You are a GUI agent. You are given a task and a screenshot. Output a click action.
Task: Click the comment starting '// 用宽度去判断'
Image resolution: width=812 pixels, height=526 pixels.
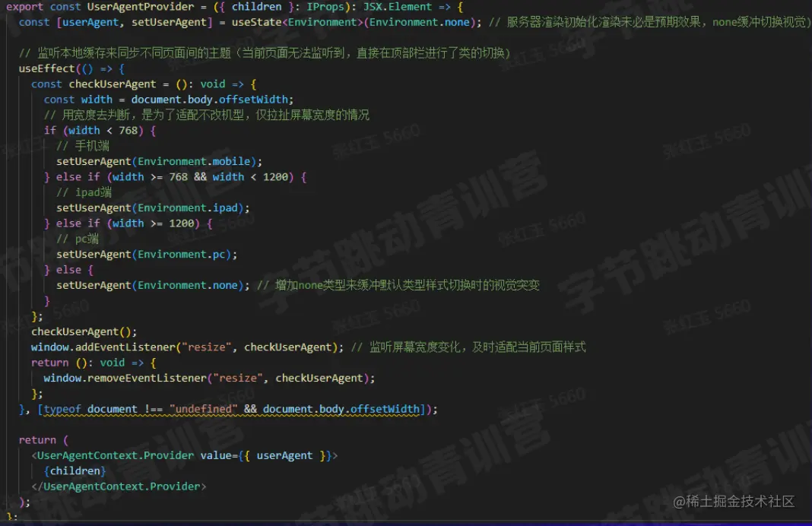(207, 115)
